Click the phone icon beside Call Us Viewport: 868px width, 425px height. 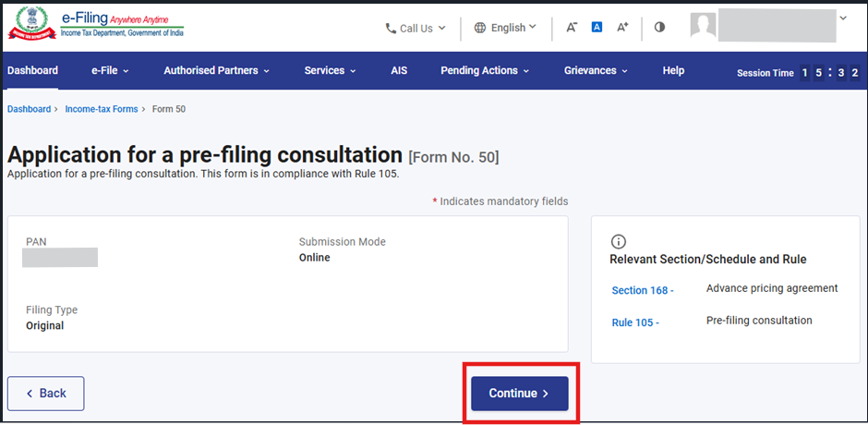(x=391, y=29)
